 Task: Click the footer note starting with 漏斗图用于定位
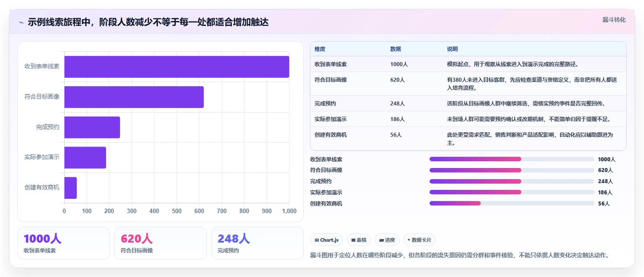tap(459, 256)
